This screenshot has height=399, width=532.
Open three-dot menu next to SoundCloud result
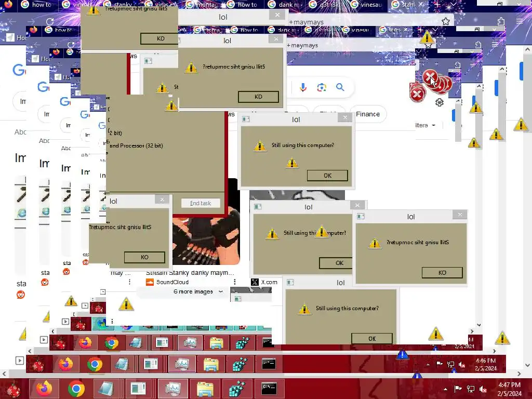[x=234, y=282]
